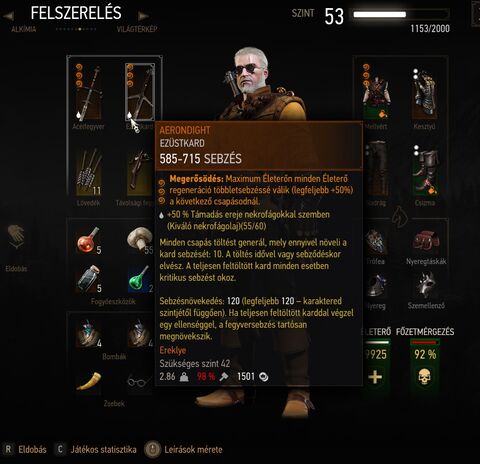Go to previous panel with left arrow
This screenshot has height=464, width=480.
pyautogui.click(x=8, y=15)
